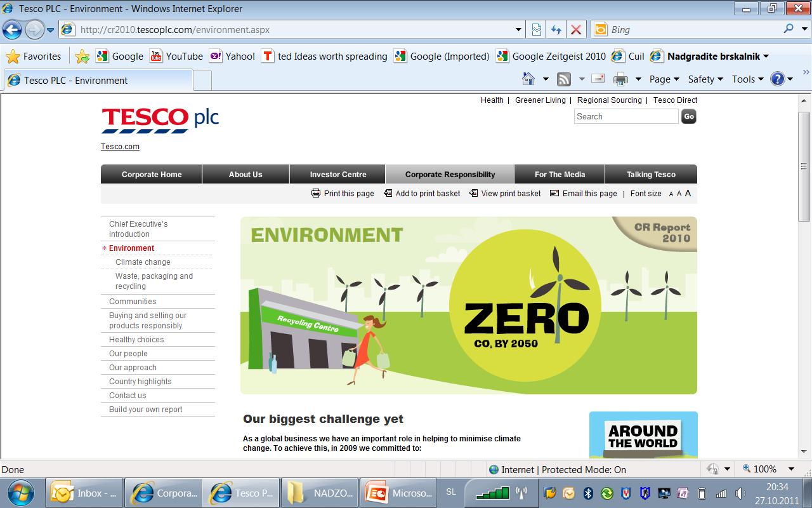Open Waste, packaging and recycling link

click(x=154, y=281)
